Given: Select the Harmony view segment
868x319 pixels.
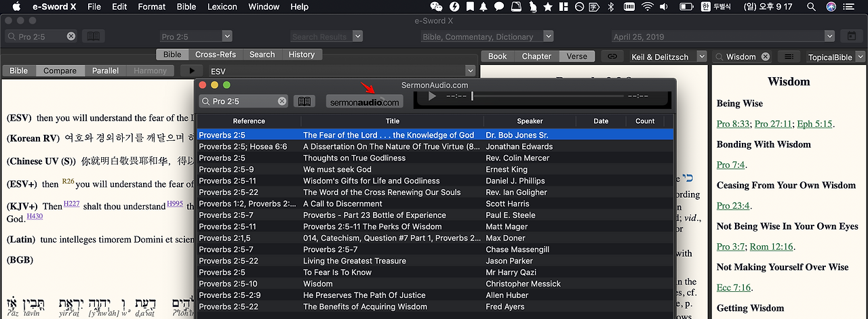Looking at the screenshot, I should (x=150, y=70).
